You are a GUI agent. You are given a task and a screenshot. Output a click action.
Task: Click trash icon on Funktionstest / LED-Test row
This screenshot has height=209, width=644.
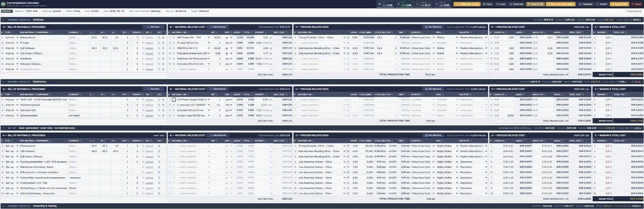click(159, 183)
